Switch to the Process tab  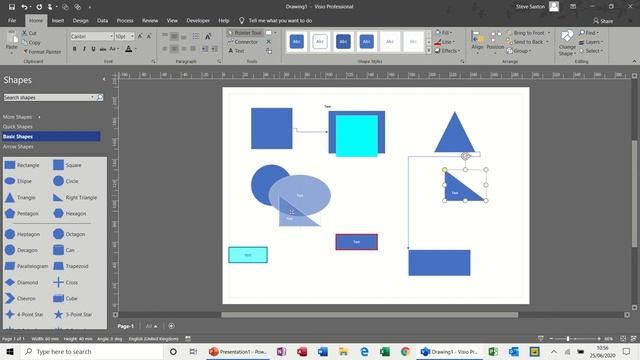(125, 20)
